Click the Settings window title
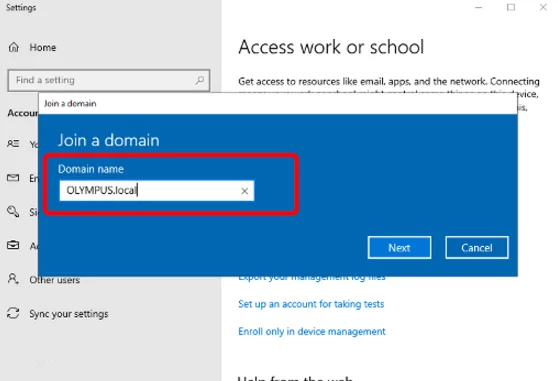The width and height of the screenshot is (558, 381). tap(21, 7)
